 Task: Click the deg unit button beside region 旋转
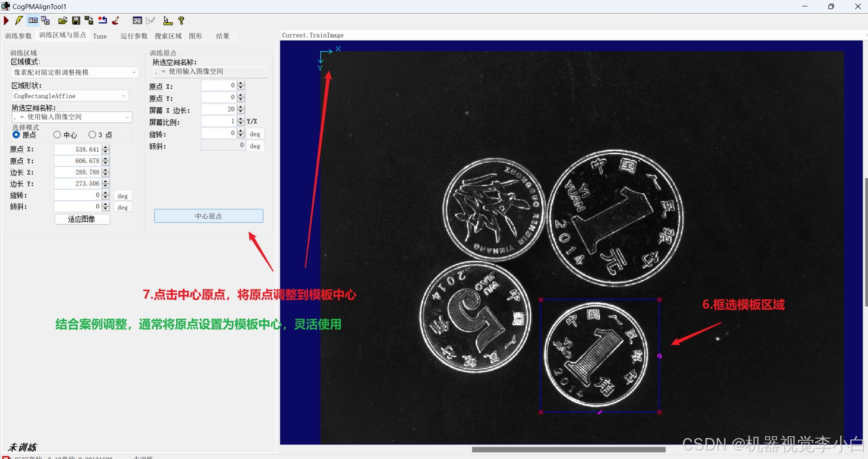[x=123, y=196]
